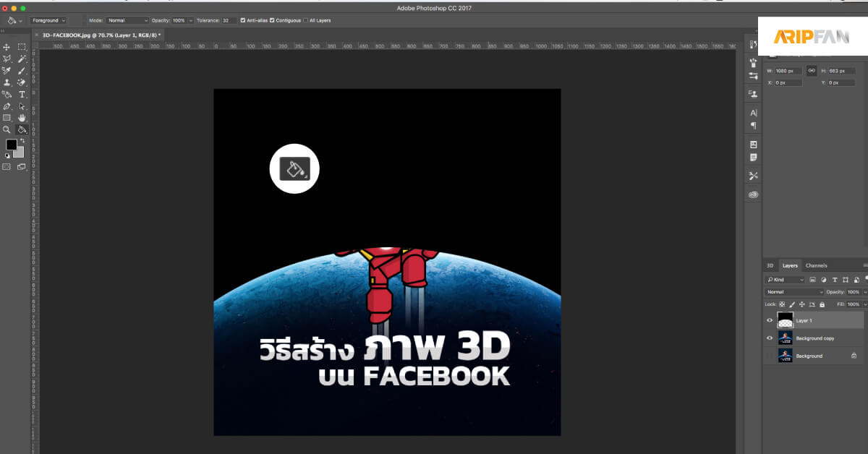Toggle Quick Mask mode
868x454 pixels.
click(7, 167)
